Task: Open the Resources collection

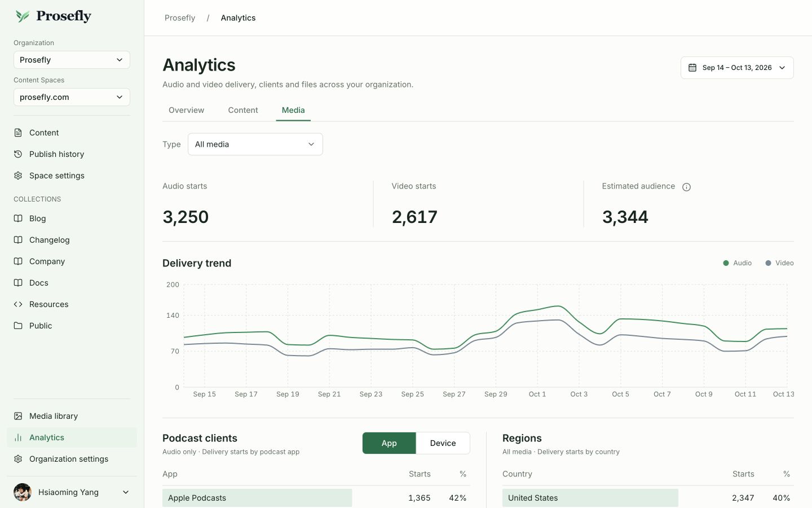Action: pyautogui.click(x=72, y=304)
